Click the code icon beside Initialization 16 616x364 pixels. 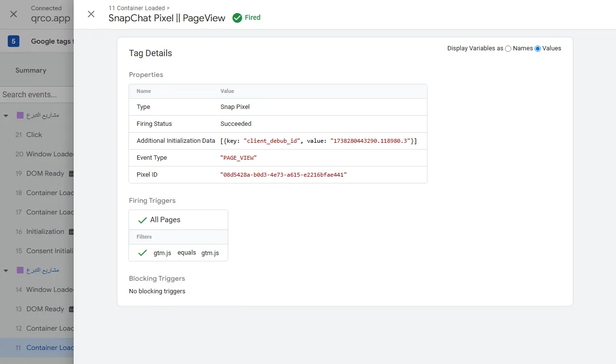pos(71,231)
